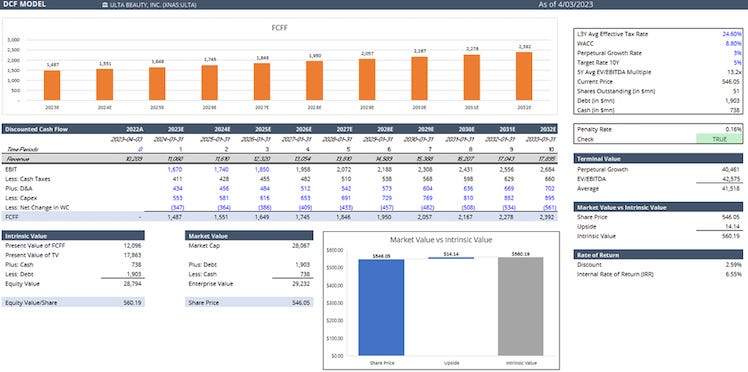
Task: Click the Market Value vs Intrinsic Value chart title
Action: (x=441, y=239)
